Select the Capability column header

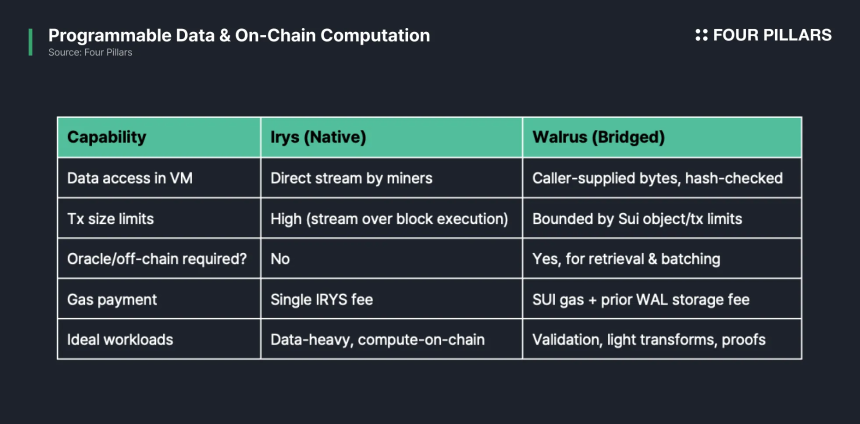click(x=159, y=137)
